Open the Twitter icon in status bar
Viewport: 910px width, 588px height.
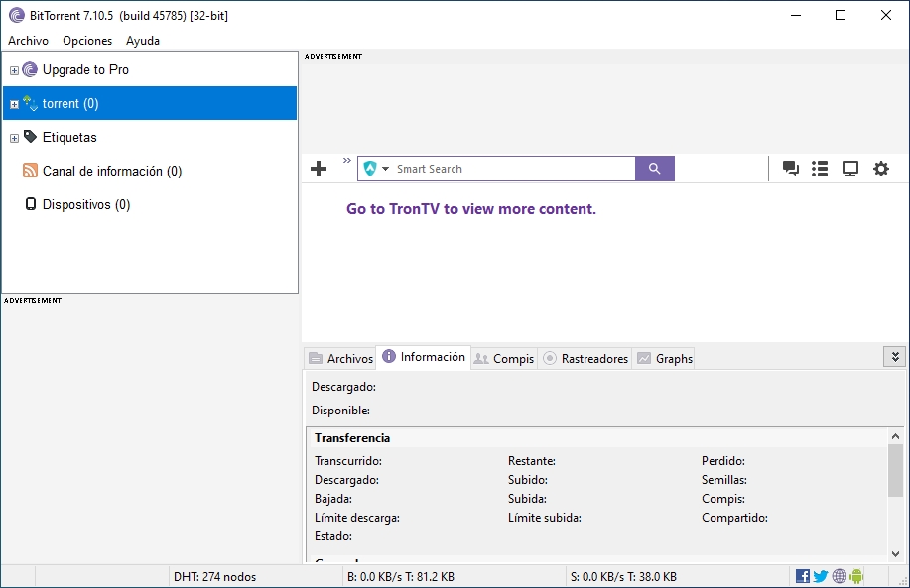point(821,576)
